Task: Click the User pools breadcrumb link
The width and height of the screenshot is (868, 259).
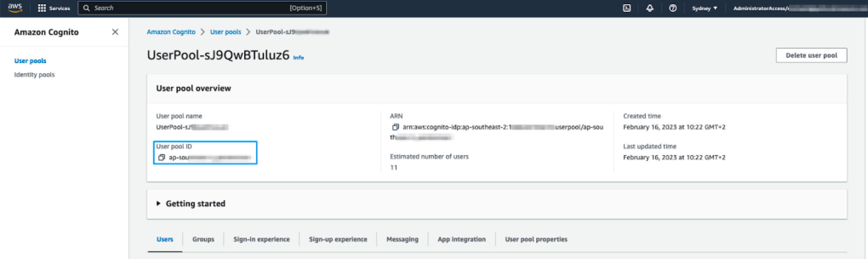Action: tap(226, 32)
